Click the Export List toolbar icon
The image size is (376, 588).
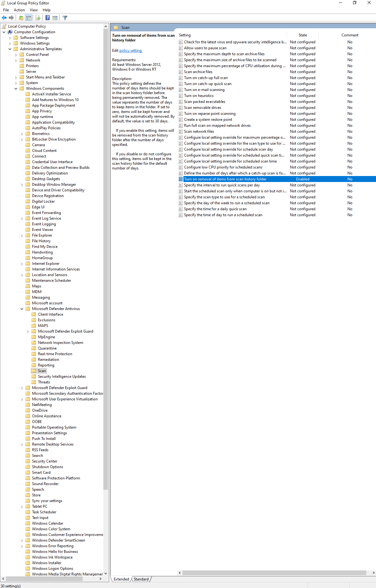(x=38, y=18)
